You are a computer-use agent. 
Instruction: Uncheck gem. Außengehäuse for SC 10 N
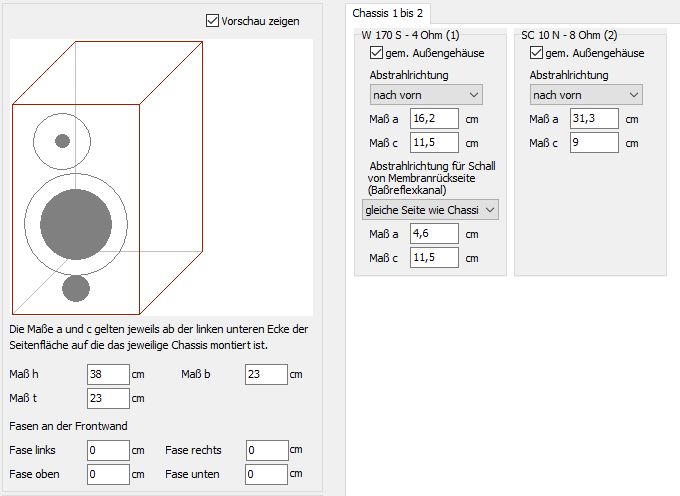(536, 53)
